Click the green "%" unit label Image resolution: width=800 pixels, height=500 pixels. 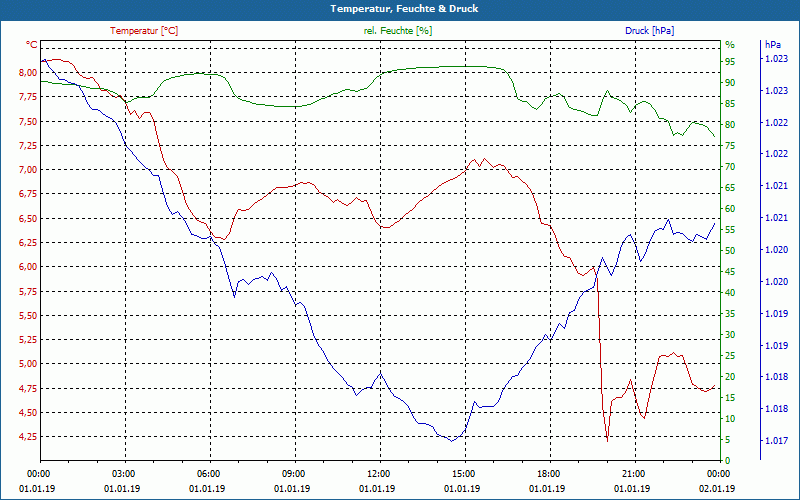click(x=730, y=45)
